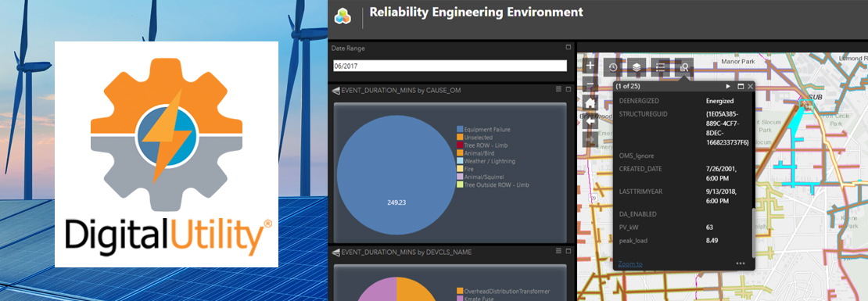This screenshot has width=868, height=301.
Task: Click the peak_load value 8.49
Action: 712,241
